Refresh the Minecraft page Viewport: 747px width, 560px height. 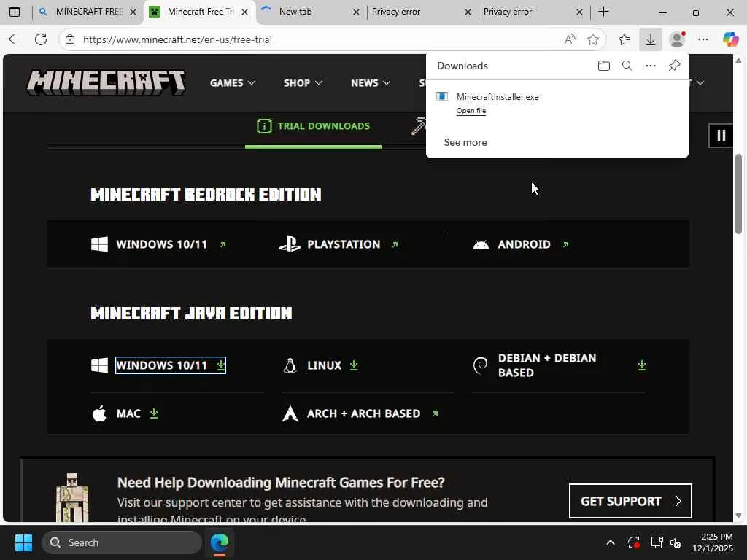point(41,39)
